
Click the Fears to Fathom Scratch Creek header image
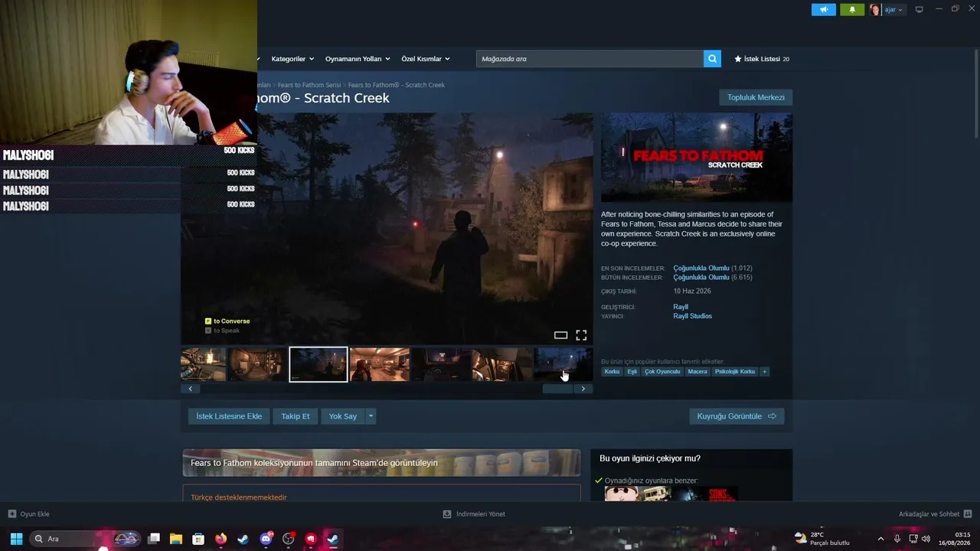point(697,158)
